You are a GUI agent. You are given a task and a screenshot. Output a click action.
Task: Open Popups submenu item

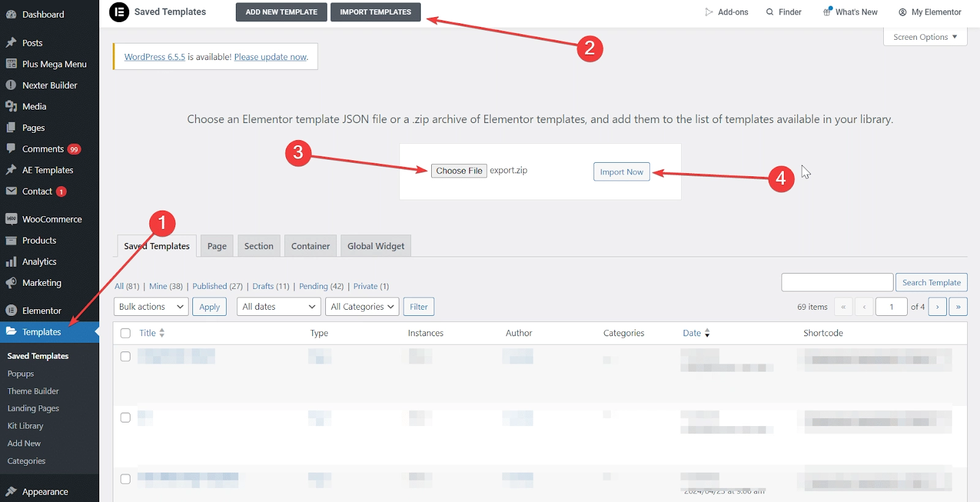click(x=21, y=373)
